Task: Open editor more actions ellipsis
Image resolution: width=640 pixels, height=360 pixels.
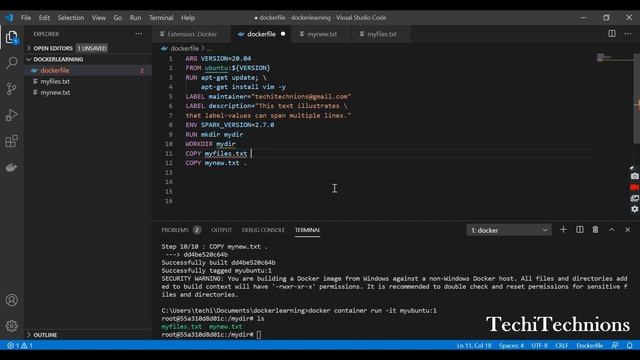Action: pyautogui.click(x=628, y=34)
